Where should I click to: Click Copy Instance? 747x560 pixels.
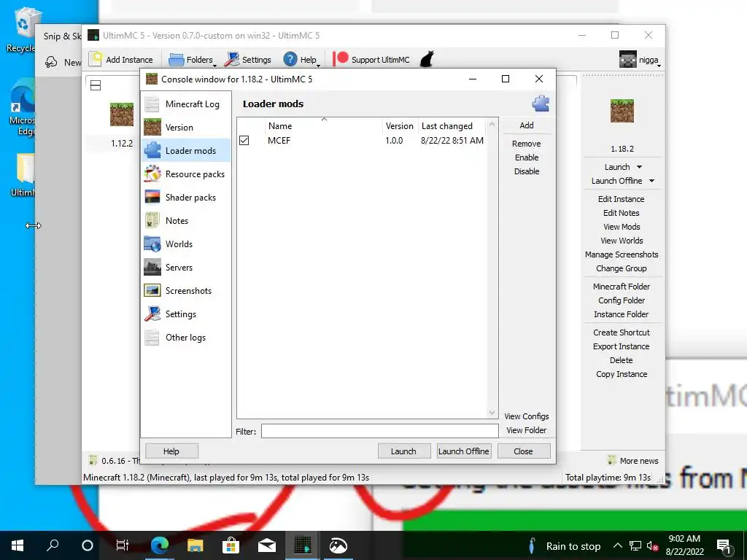622,374
